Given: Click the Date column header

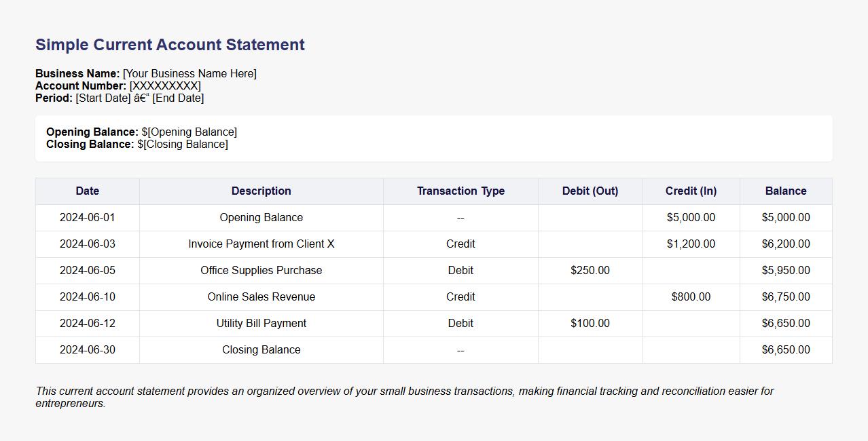Looking at the screenshot, I should 87,191.
